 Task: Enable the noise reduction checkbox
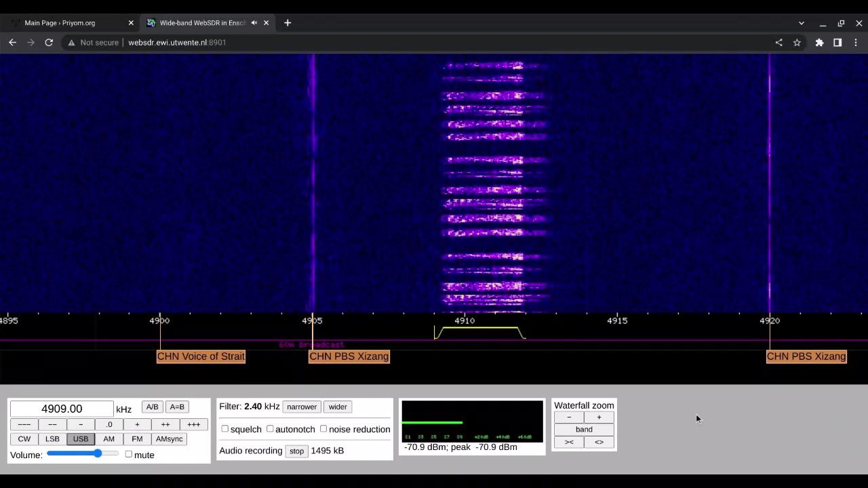tap(323, 428)
